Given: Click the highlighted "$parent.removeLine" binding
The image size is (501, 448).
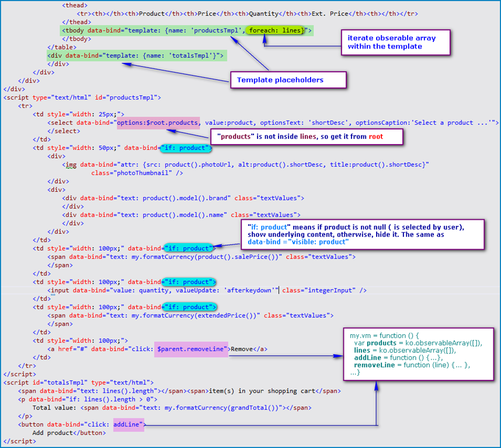Looking at the screenshot, I should [x=191, y=349].
